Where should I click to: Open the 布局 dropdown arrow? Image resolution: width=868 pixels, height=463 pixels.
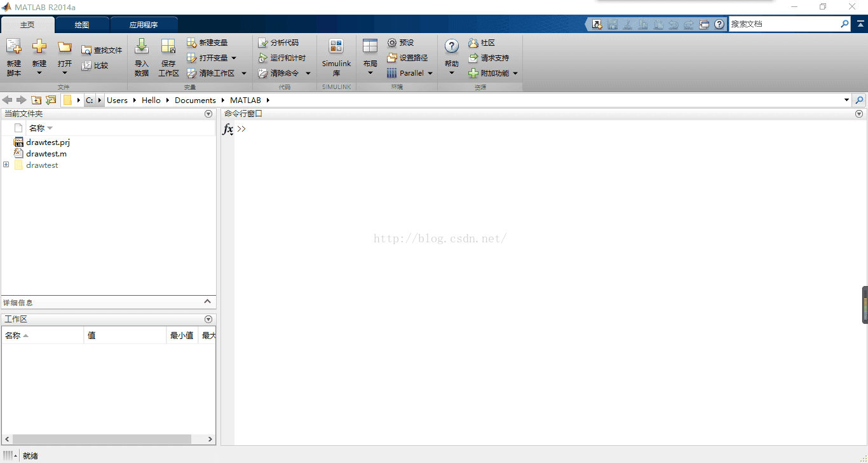pyautogui.click(x=370, y=73)
